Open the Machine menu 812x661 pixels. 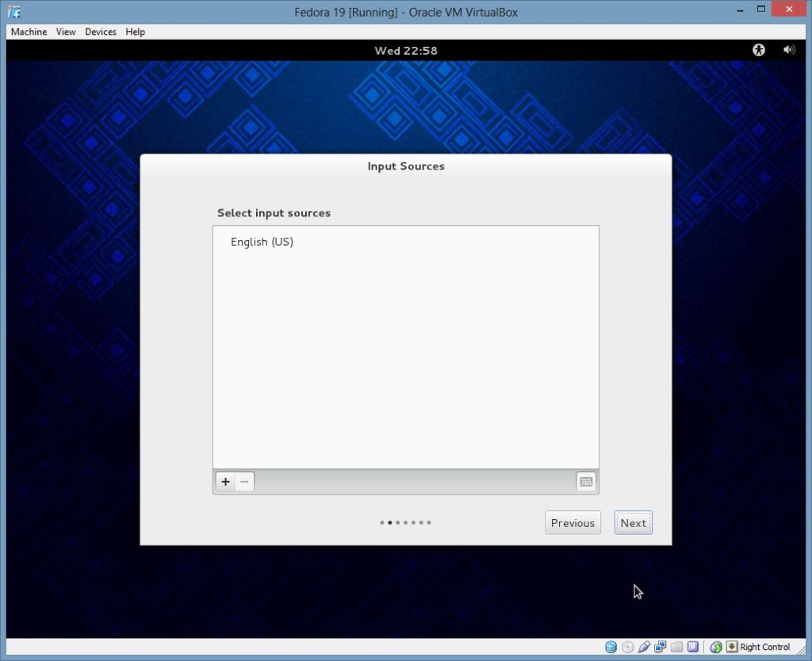pos(29,32)
